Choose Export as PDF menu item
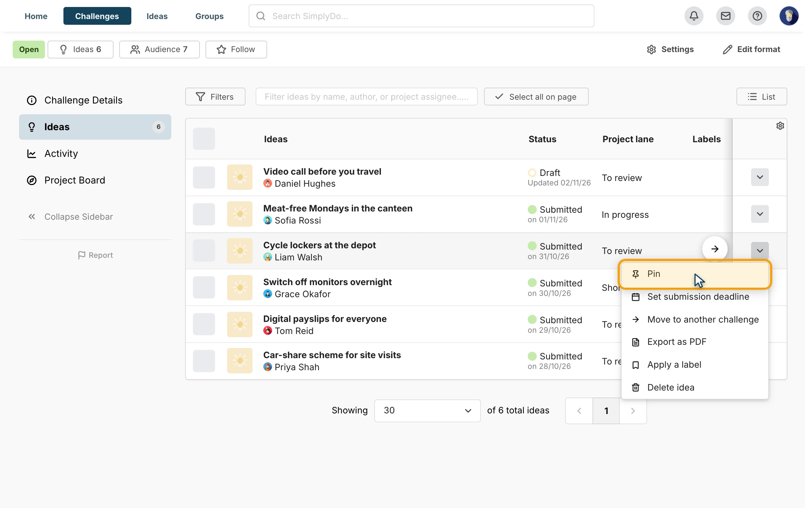Screen dimensions: 812x508 695,342
